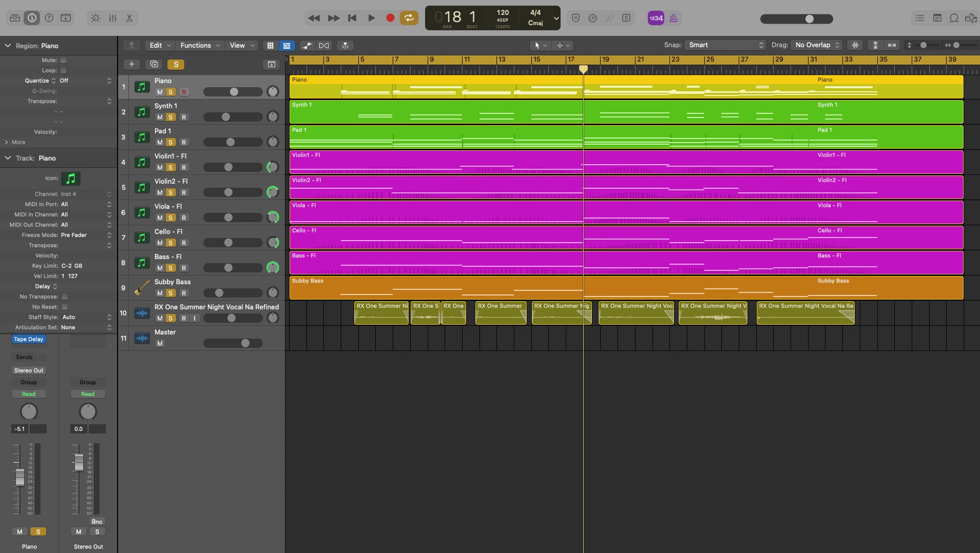Viewport: 980px width, 553px height.
Task: Open the Mixer panel
Action: [x=112, y=18]
